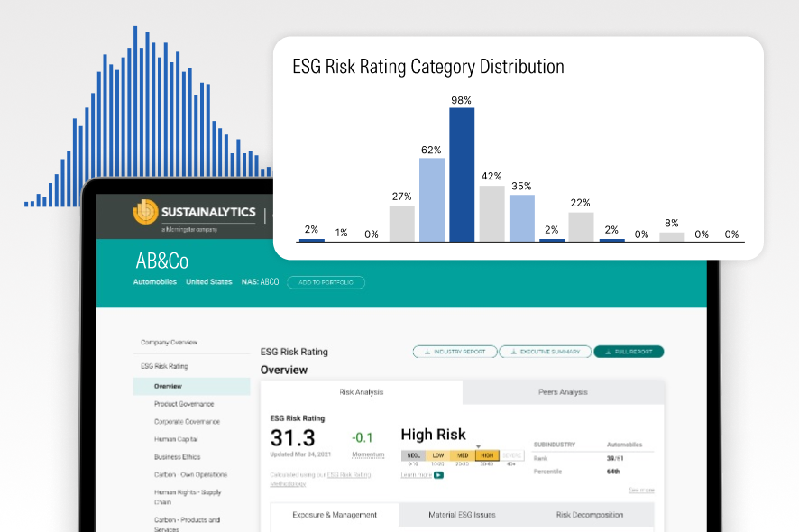
Task: Select the Overview sidebar item
Action: click(191, 386)
